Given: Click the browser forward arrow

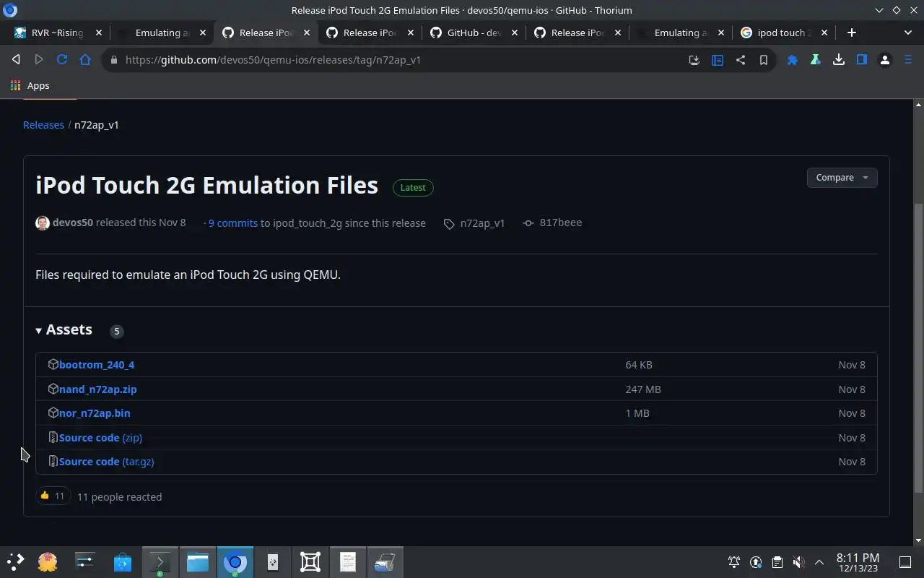Looking at the screenshot, I should (x=39, y=60).
